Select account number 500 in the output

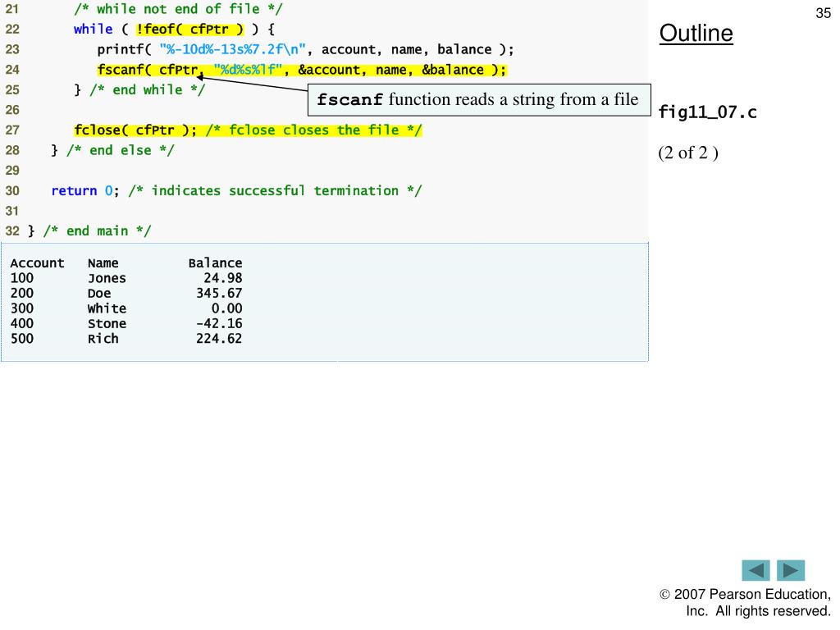23,339
